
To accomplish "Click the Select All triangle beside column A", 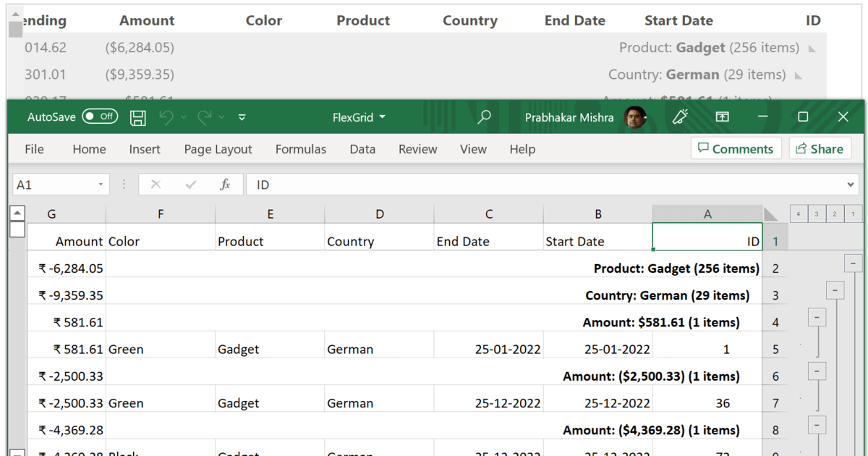I will click(768, 213).
